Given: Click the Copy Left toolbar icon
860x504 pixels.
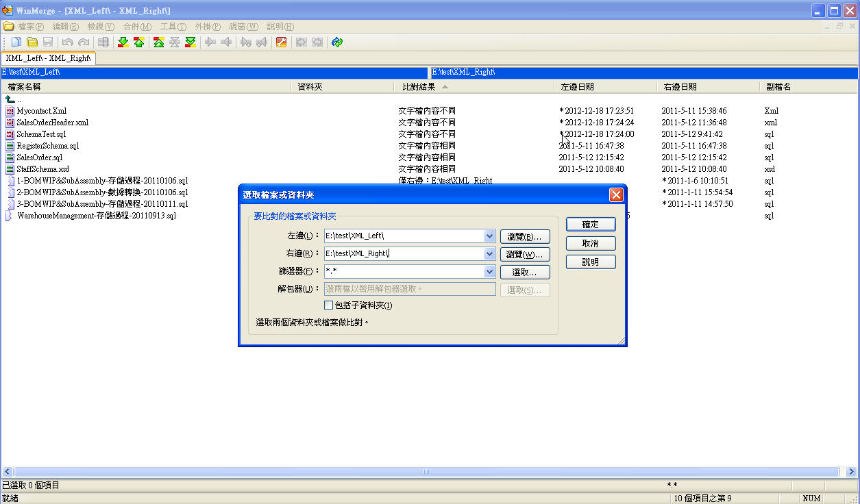Looking at the screenshot, I should click(226, 42).
